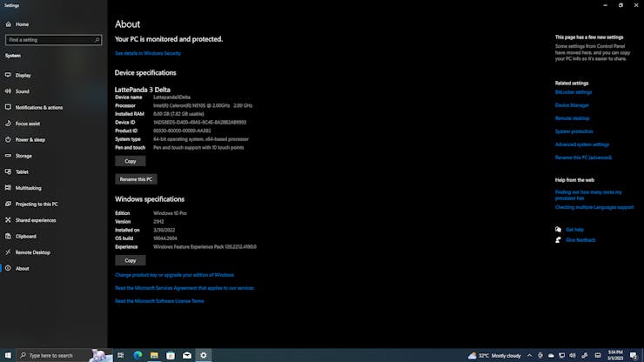
Task: Open Remote desktop related link
Action: tap(572, 118)
